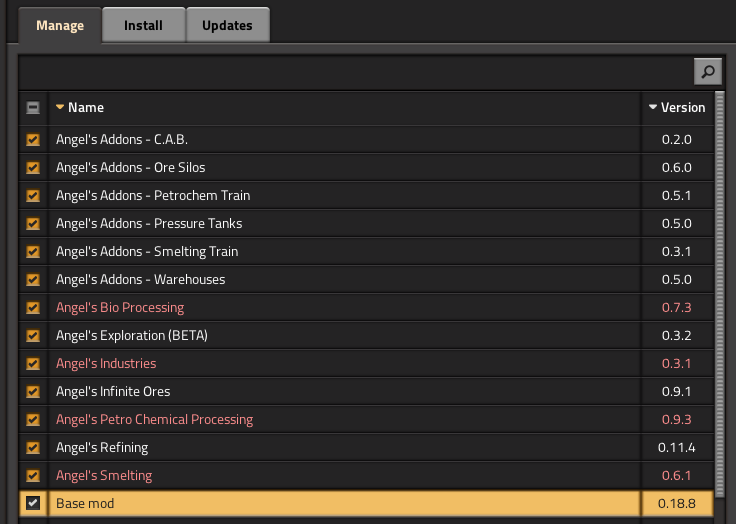Open the mod search magnifier icon
Image resolution: width=736 pixels, height=524 pixels.
point(707,71)
